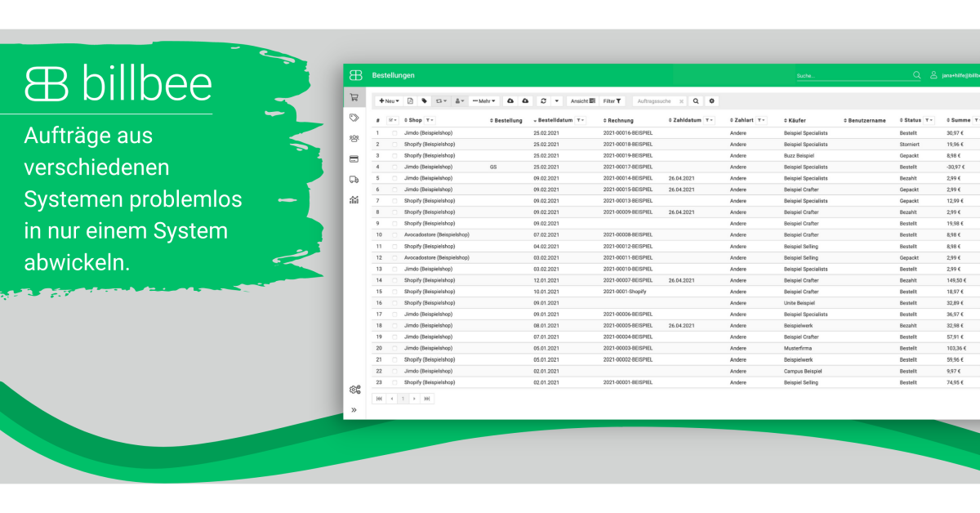Click the magnifier icon in the header search

pyautogui.click(x=916, y=75)
